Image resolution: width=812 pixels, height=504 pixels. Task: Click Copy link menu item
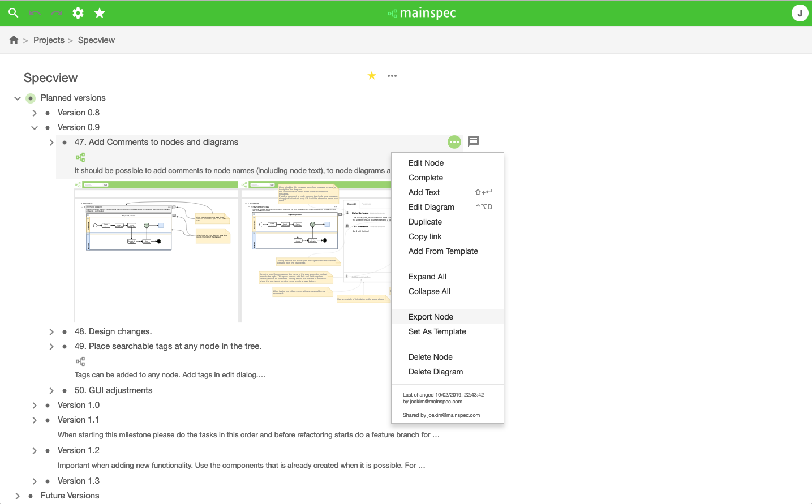[448, 236]
